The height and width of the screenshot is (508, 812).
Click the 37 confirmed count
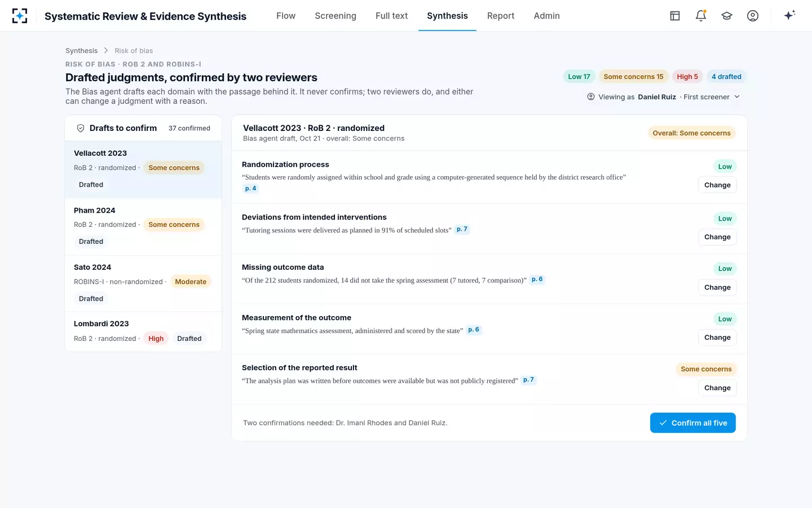(x=189, y=128)
